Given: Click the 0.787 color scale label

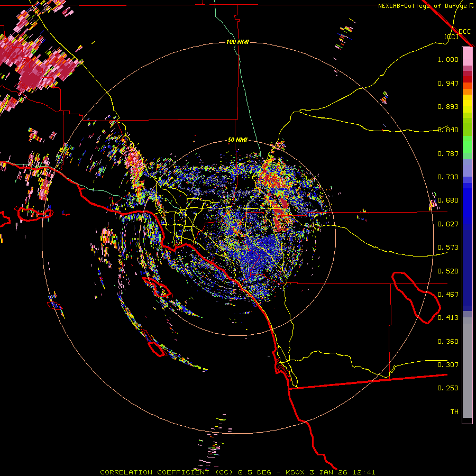Looking at the screenshot, I should coord(448,153).
